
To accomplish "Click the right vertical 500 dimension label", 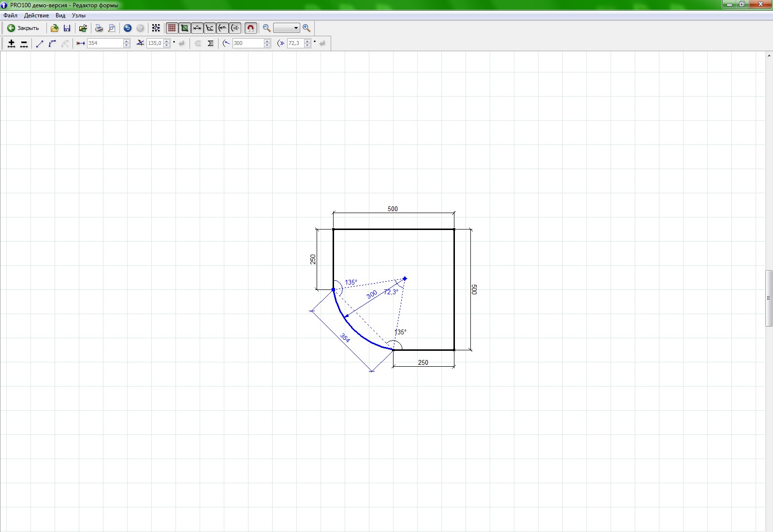I will (x=474, y=289).
